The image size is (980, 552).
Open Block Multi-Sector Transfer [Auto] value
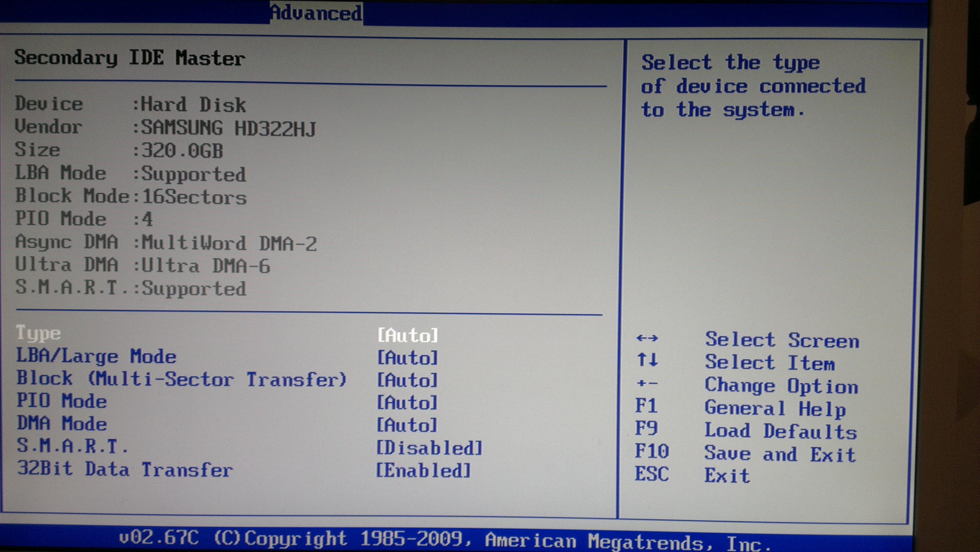[407, 380]
